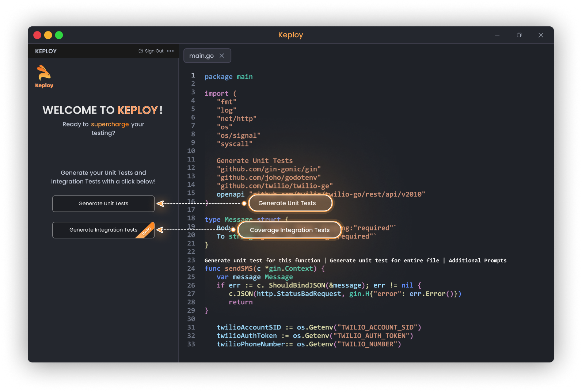Image resolution: width=582 pixels, height=392 pixels.
Task: Click the "github.com/gin-gonic/gin" import
Action: [x=269, y=169]
